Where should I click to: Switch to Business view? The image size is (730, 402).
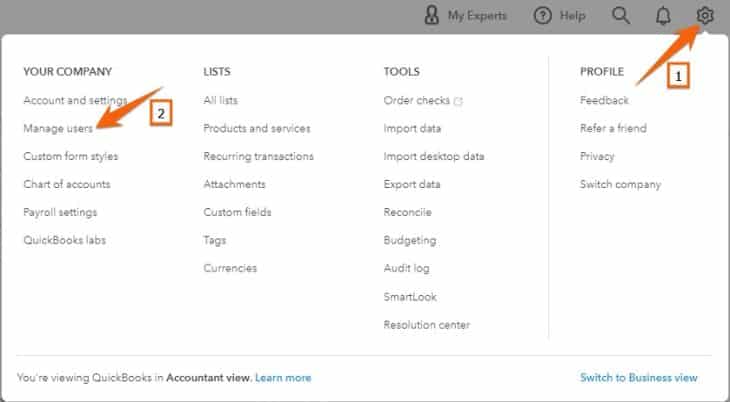click(x=638, y=378)
